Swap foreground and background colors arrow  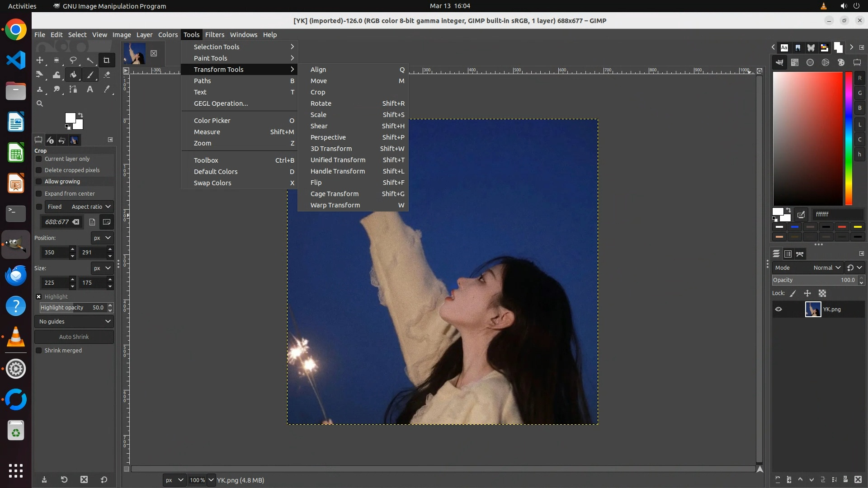80,115
